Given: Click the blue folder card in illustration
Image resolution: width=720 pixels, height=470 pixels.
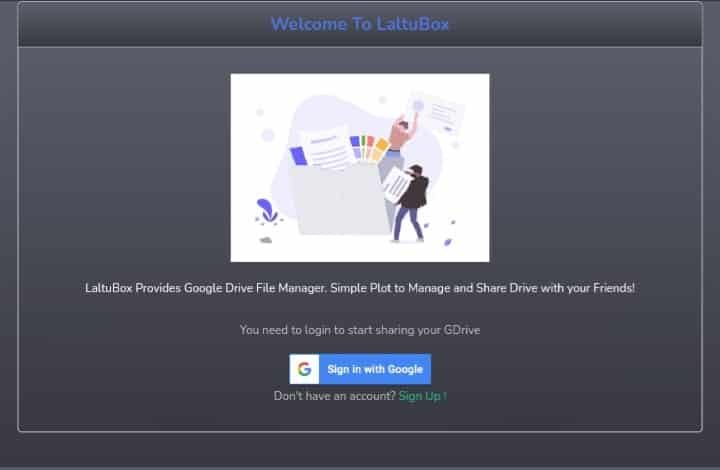Looking at the screenshot, I should click(x=298, y=156).
